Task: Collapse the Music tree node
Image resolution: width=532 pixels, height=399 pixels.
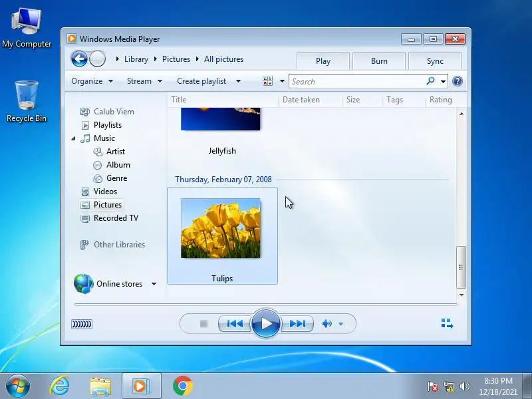Action: pyautogui.click(x=73, y=138)
